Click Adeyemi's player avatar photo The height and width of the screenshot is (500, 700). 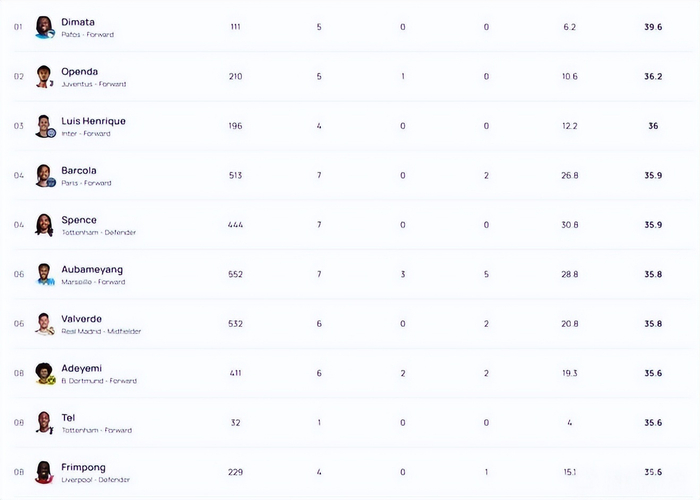click(44, 373)
